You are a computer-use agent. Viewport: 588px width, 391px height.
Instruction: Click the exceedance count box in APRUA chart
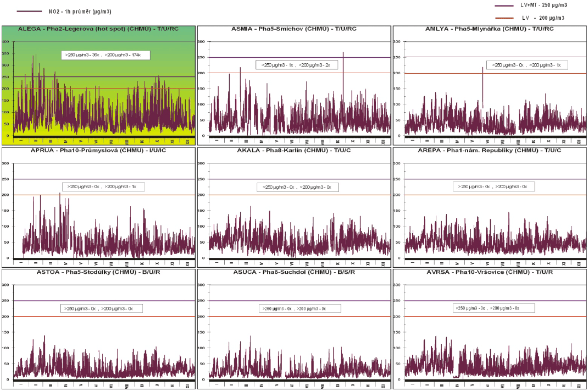point(103,186)
